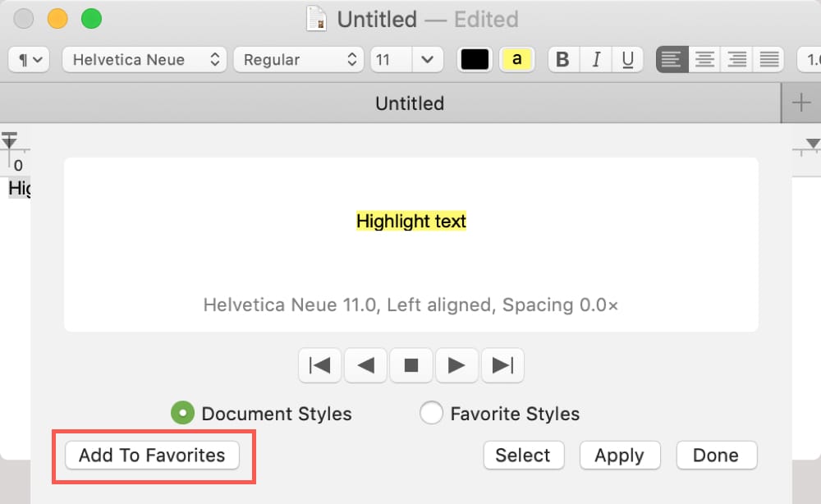Select Favorite Styles radio button

click(x=431, y=413)
